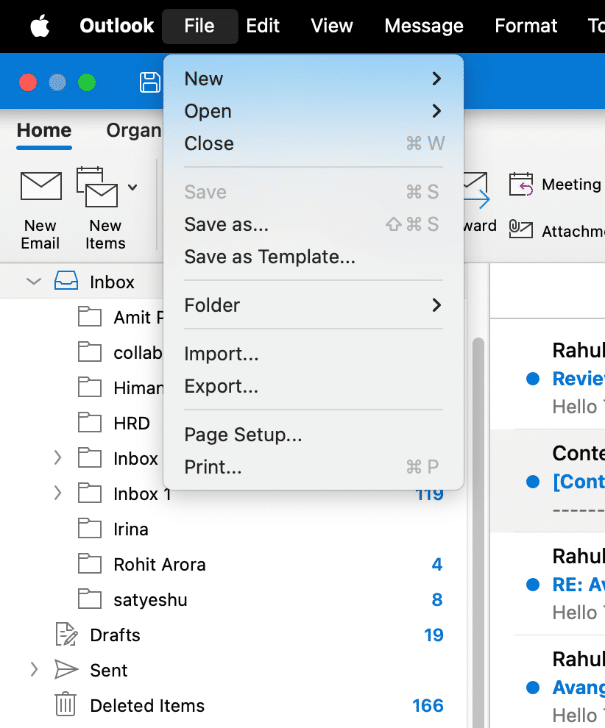Open Page Setup... from menu
The image size is (605, 728).
[x=313, y=435]
